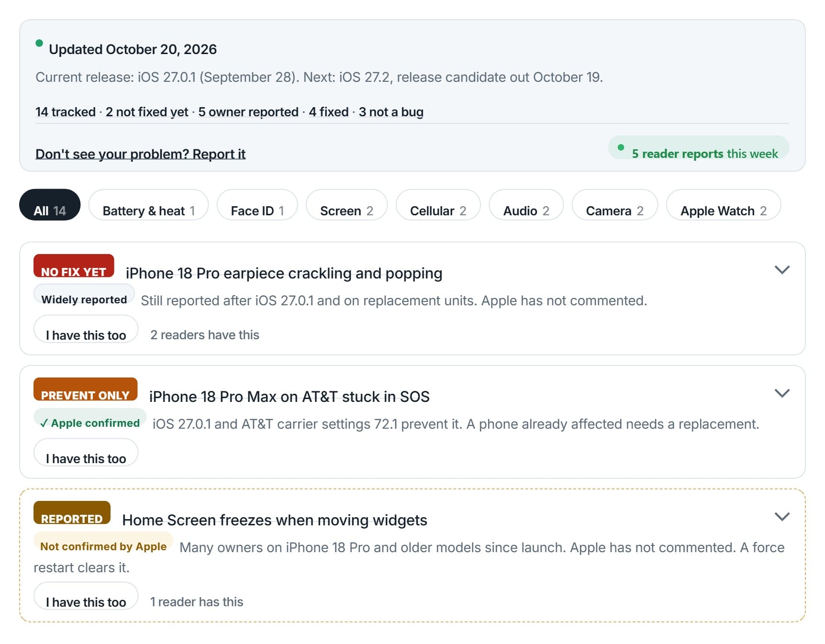Expand the earpiece crackling and popping issue

(781, 270)
